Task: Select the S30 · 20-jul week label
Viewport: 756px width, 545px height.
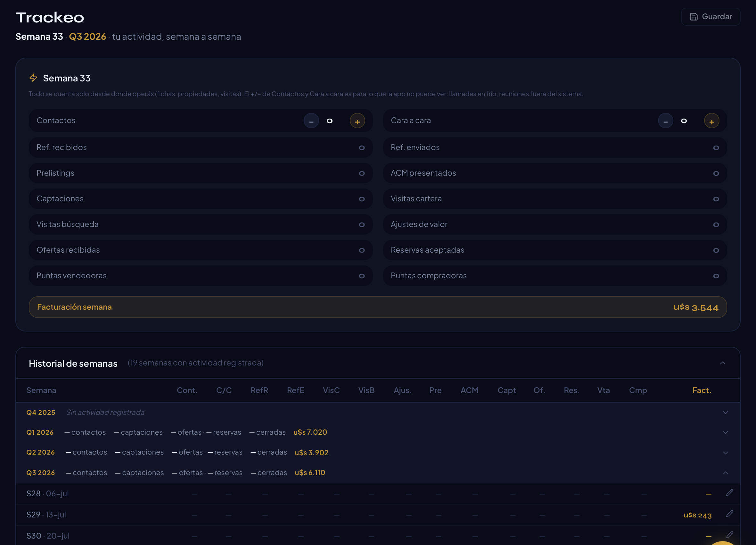Action: click(48, 536)
